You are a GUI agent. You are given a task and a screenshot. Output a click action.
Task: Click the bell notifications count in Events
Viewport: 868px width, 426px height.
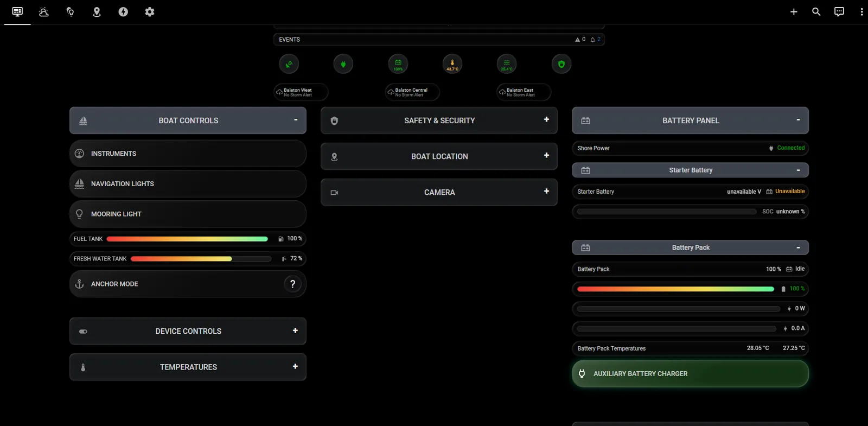[x=596, y=40]
